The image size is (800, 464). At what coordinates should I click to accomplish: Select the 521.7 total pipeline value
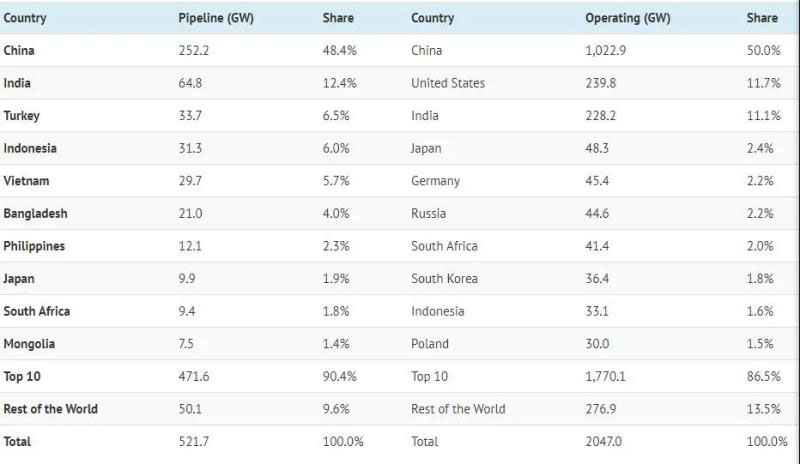pyautogui.click(x=194, y=441)
